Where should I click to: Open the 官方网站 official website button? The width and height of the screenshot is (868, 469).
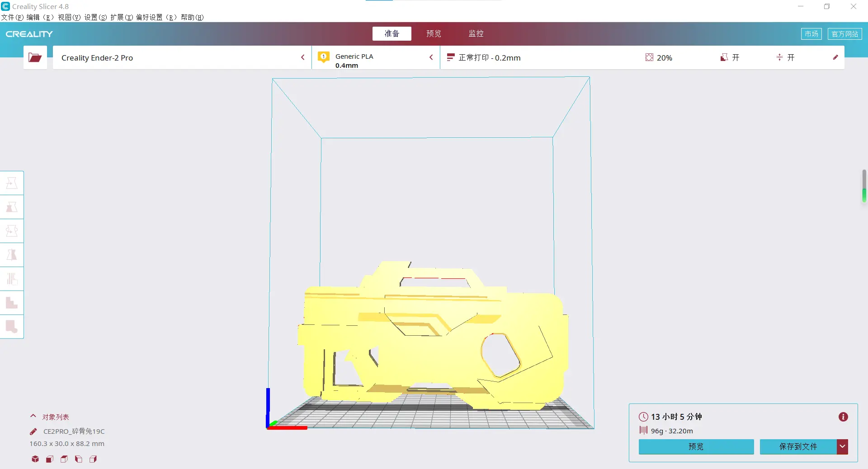coord(845,34)
